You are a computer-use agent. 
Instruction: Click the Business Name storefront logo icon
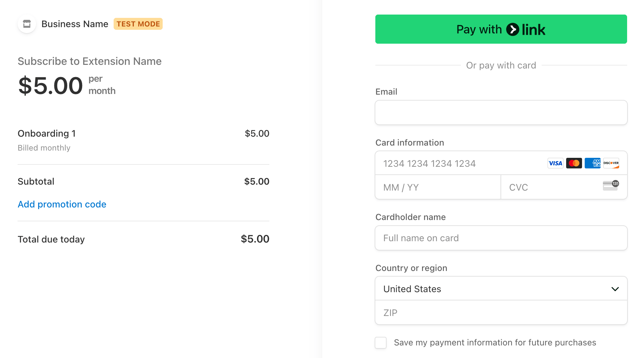(27, 24)
